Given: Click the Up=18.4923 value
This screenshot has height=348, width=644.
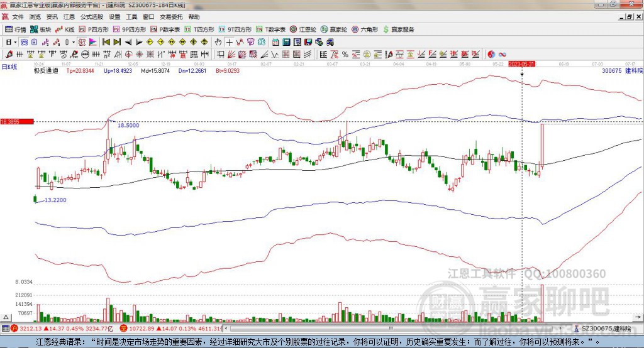Looking at the screenshot, I should 118,70.
